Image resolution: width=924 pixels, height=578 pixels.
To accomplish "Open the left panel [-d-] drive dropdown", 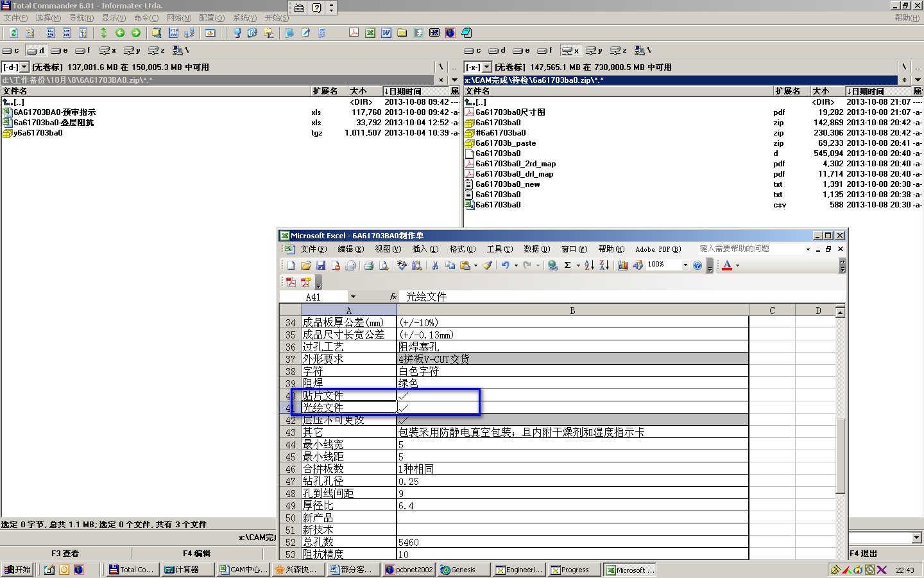I will pos(24,67).
